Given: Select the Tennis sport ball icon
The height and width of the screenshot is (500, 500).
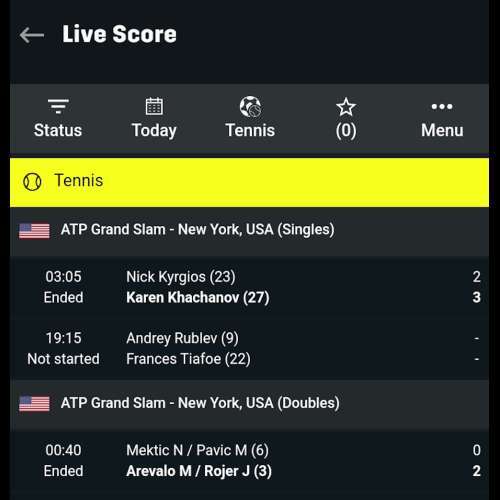Looking at the screenshot, I should (250, 107).
